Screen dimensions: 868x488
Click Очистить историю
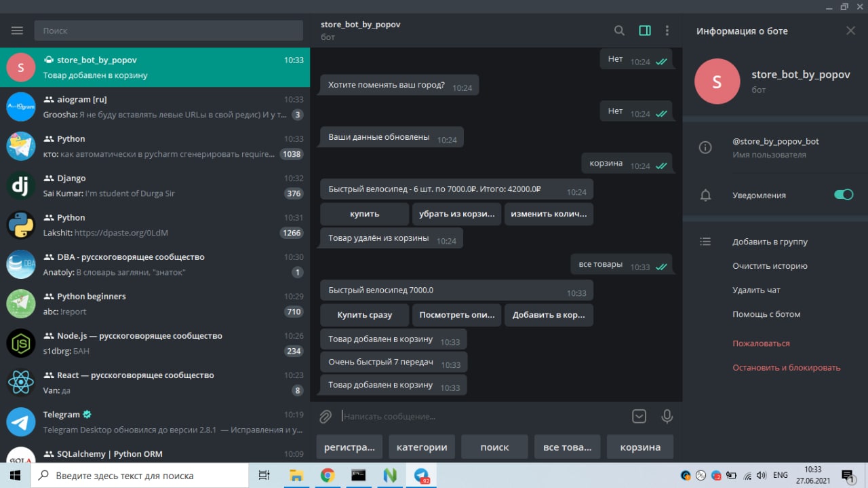770,266
